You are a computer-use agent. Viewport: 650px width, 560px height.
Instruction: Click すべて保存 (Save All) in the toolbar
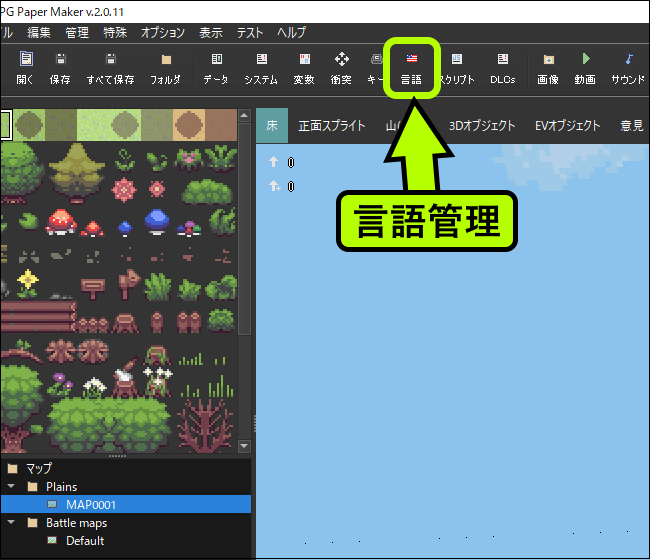110,68
